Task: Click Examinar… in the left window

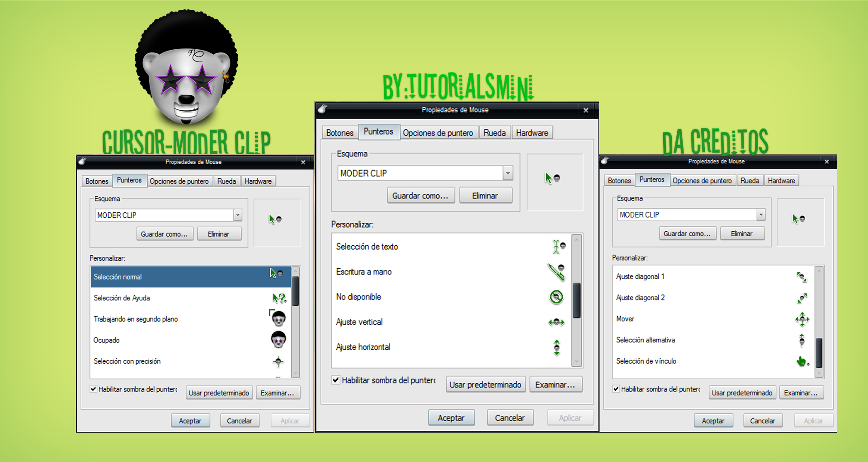Action: coord(278,393)
